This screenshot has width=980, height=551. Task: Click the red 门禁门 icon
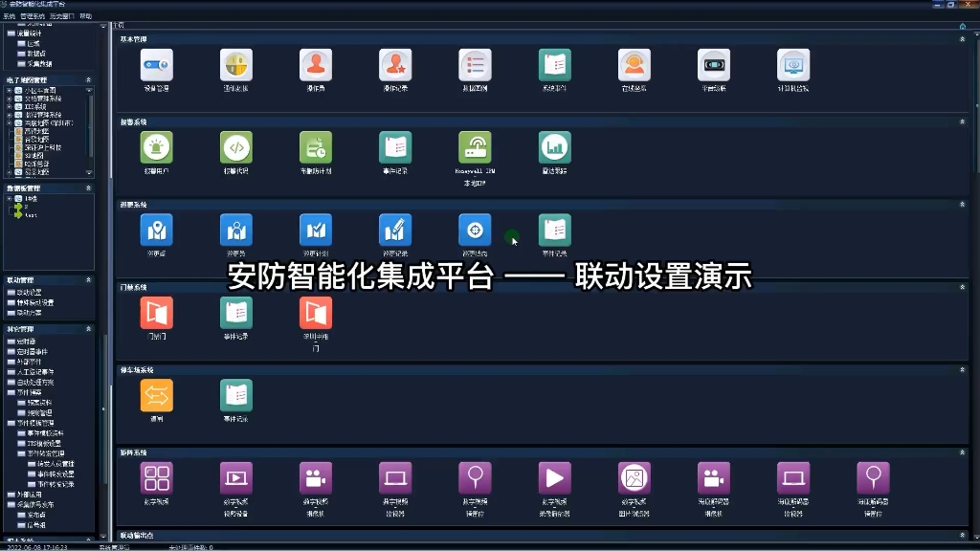156,311
